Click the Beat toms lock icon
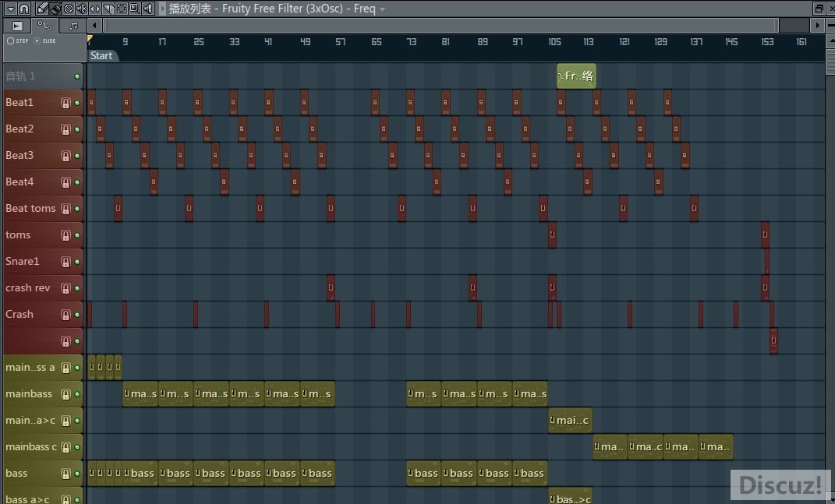Viewport: 835px width, 504px height. (65, 210)
